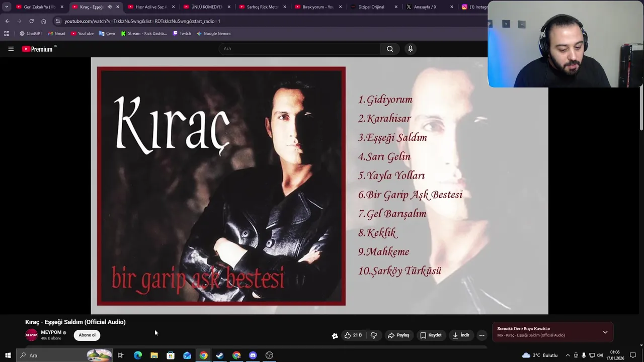Open Google Gemini bookmark
The width and height of the screenshot is (644, 362).
213,34
